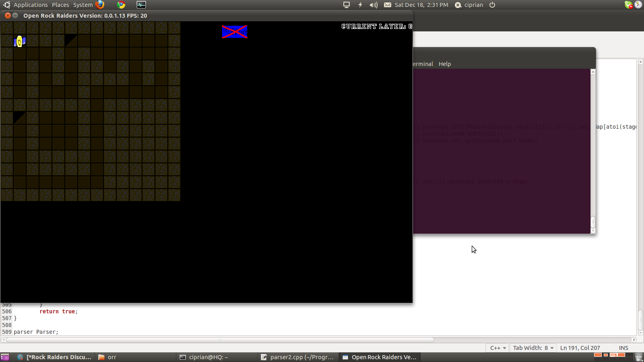Click the terminal scrollbar down arrow

click(593, 231)
